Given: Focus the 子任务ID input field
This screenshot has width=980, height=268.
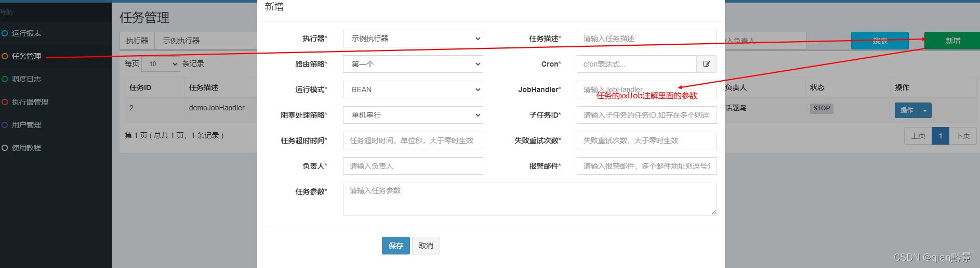Looking at the screenshot, I should [647, 115].
